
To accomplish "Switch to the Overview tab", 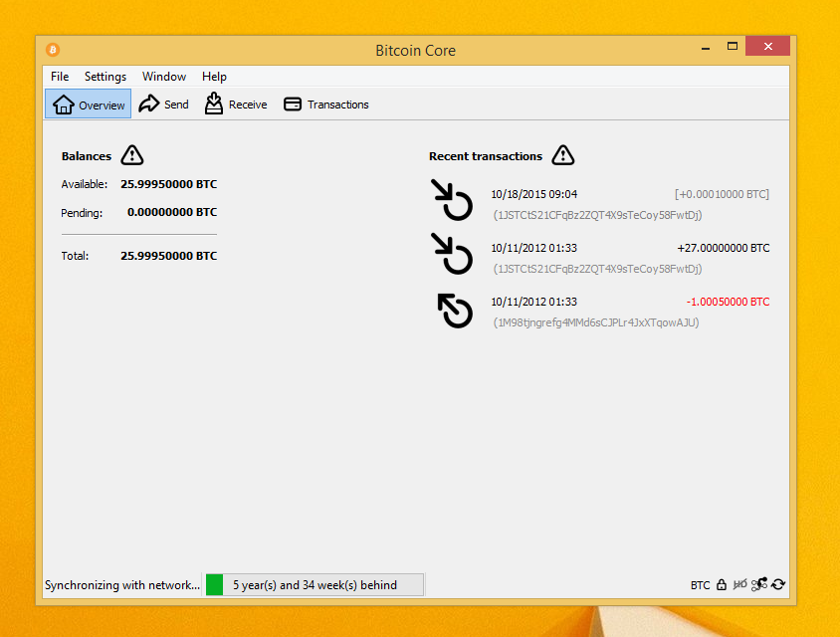I will click(x=89, y=105).
